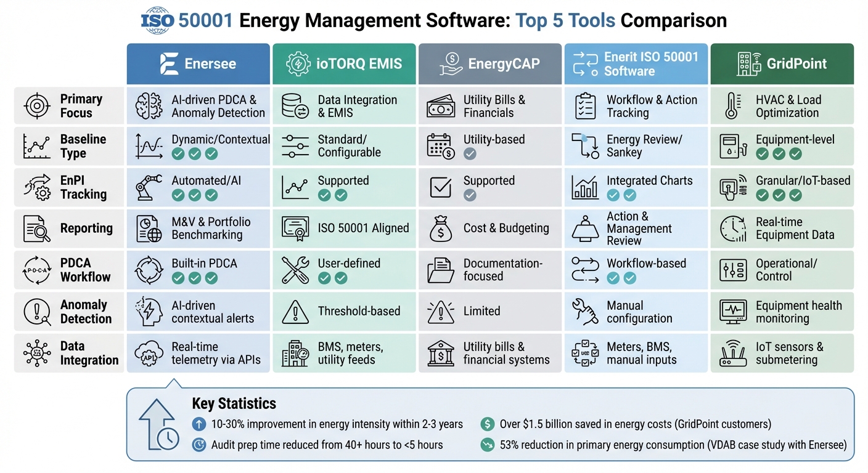Click the 'BMS, meters, utility feeds' cell text

coord(350,354)
